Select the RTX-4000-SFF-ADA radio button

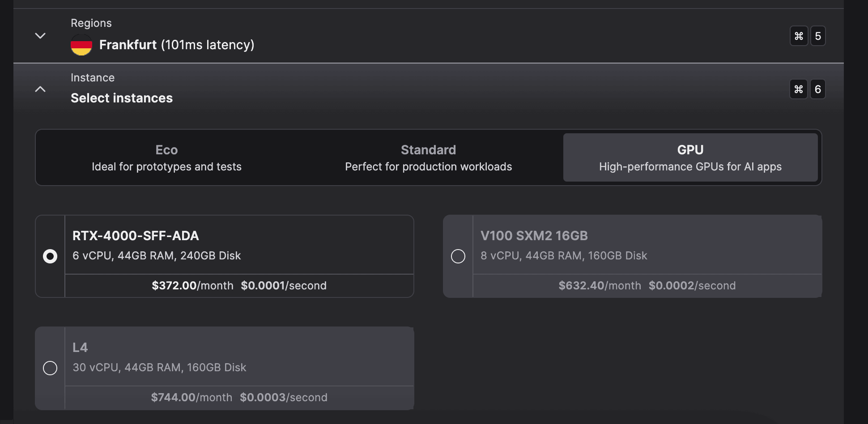(50, 256)
